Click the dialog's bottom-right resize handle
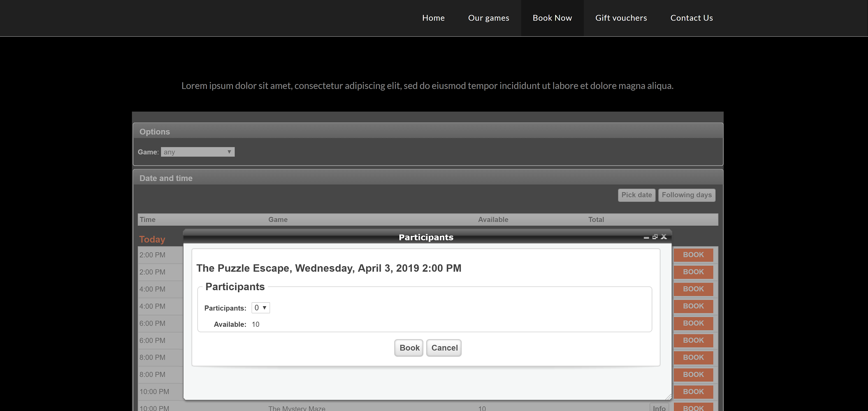The height and width of the screenshot is (411, 868). coord(668,397)
